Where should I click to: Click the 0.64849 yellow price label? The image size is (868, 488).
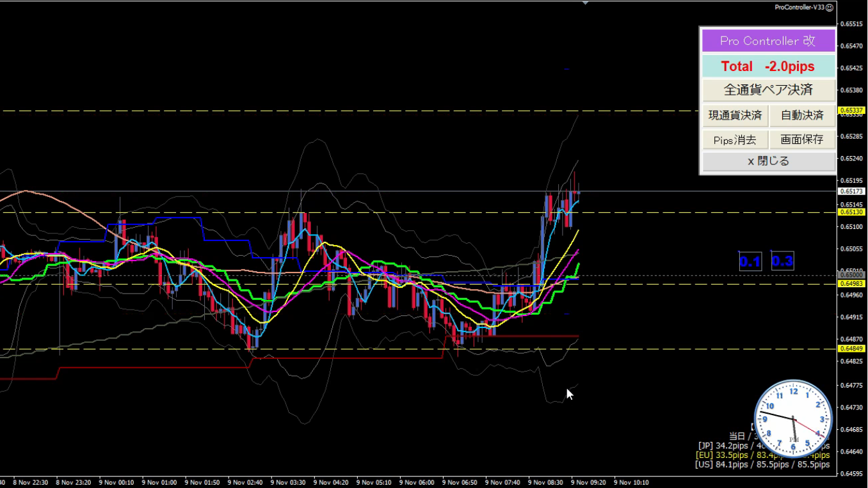click(x=852, y=349)
